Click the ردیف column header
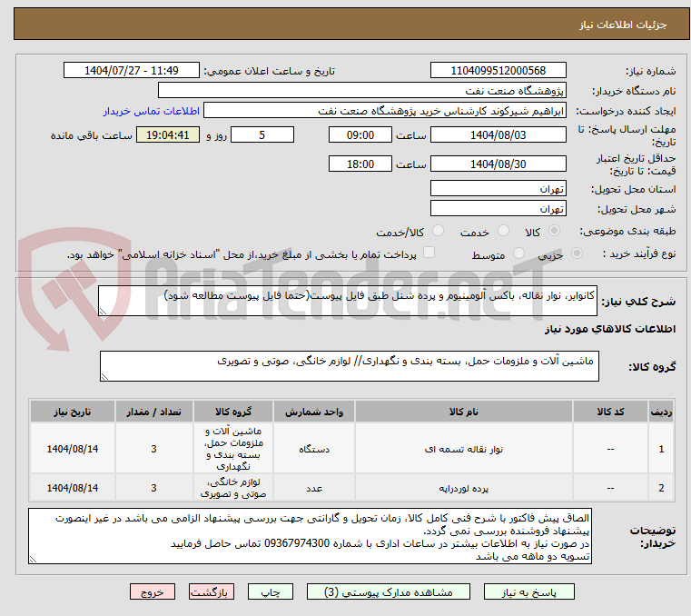Screen dimensions: 691x616 click(661, 412)
